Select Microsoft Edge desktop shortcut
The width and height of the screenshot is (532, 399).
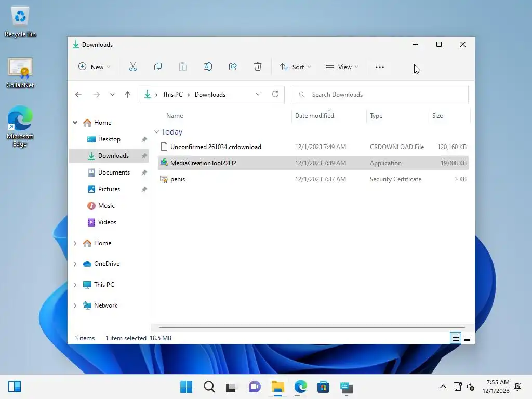pos(20,127)
